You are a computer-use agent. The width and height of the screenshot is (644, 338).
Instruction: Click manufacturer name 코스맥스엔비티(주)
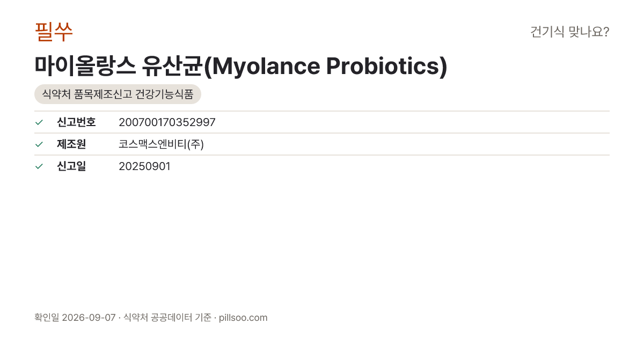pos(161,144)
